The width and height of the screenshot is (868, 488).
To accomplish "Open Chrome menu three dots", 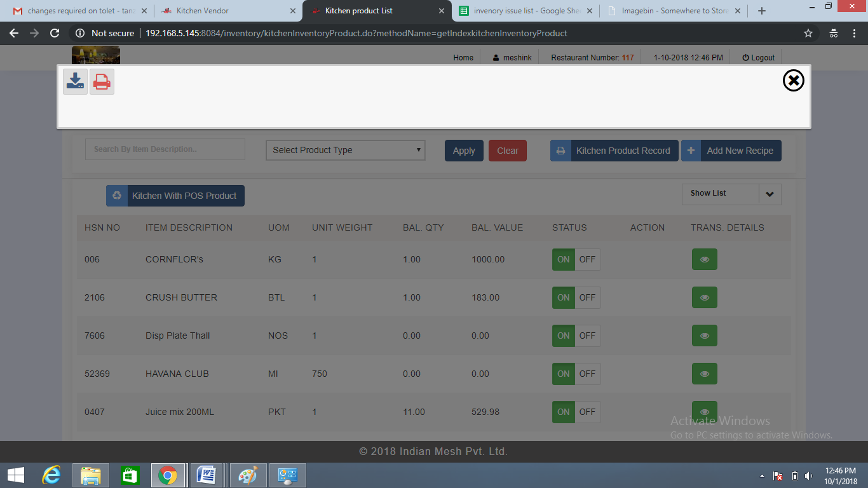I will [x=855, y=33].
